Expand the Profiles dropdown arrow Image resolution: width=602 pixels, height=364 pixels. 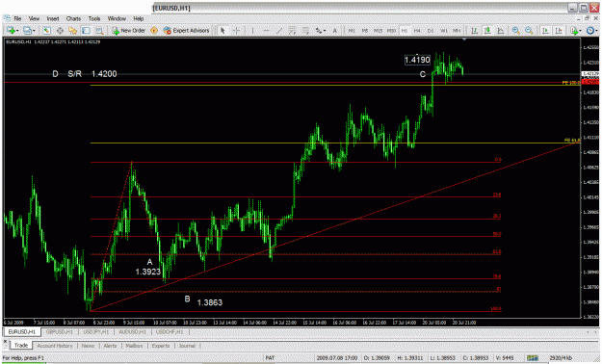coord(34,31)
